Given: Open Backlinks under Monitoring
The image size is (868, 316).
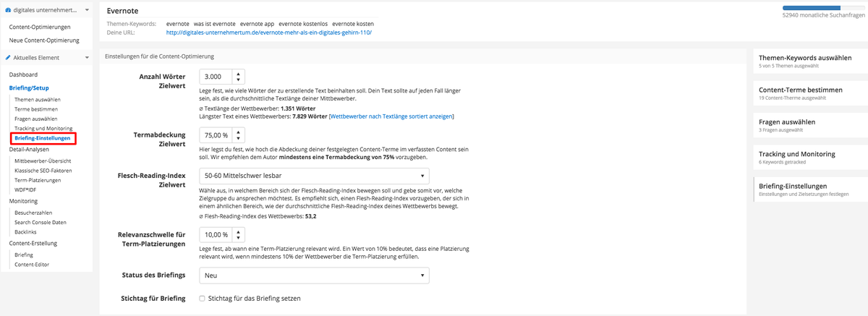Looking at the screenshot, I should pyautogui.click(x=27, y=231).
